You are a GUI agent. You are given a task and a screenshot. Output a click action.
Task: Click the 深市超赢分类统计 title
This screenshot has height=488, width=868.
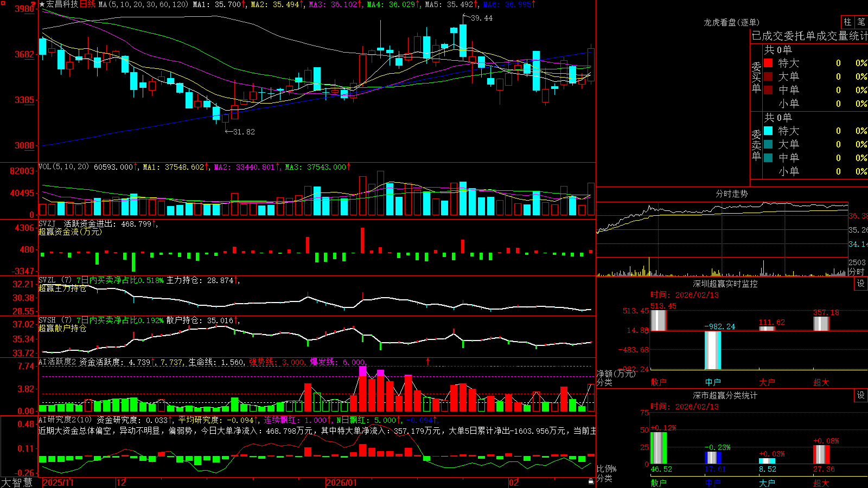(725, 395)
